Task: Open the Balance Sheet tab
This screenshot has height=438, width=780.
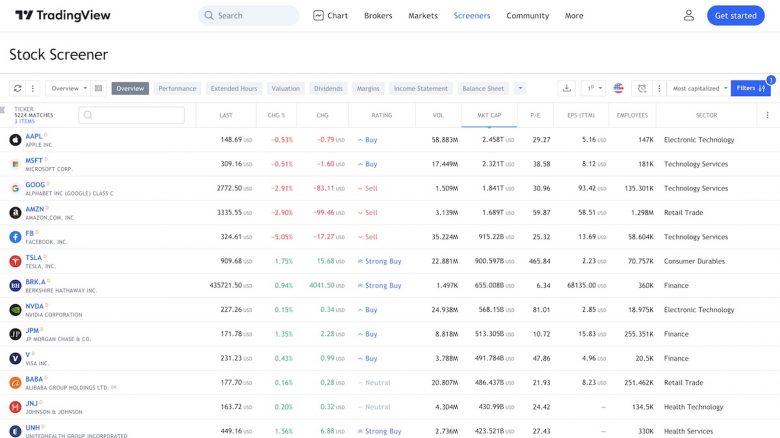Action: coord(483,88)
